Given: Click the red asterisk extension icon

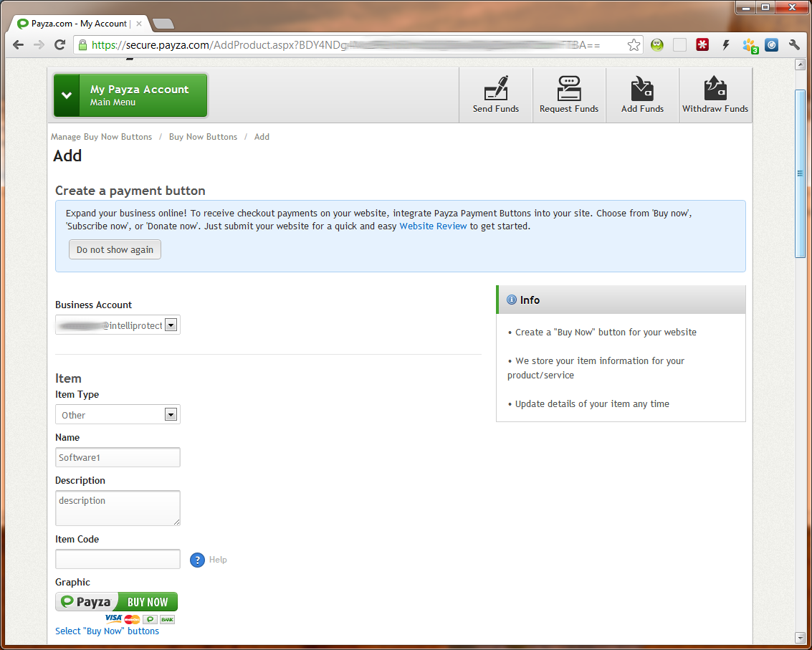Looking at the screenshot, I should tap(702, 45).
